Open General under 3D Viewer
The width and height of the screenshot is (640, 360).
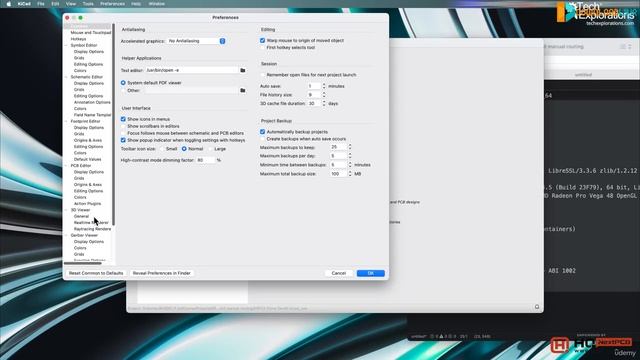[81, 216]
